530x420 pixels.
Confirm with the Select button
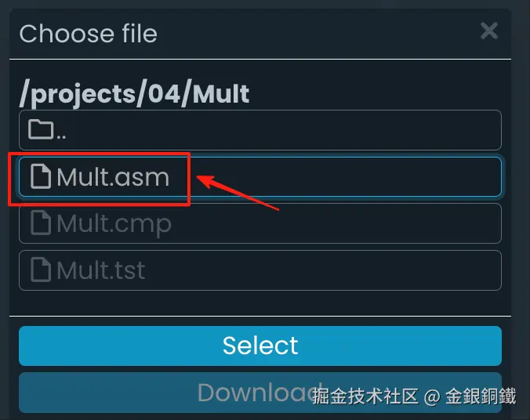click(260, 346)
